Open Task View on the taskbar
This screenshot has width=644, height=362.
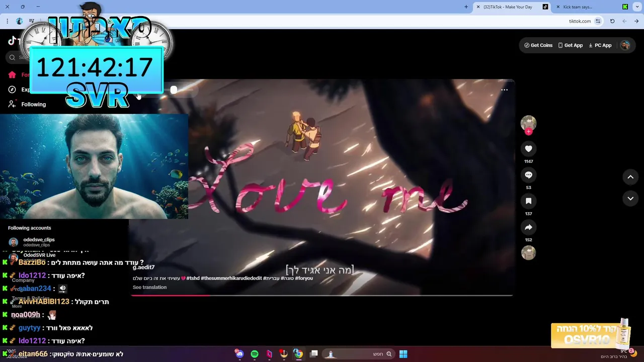[313, 354]
